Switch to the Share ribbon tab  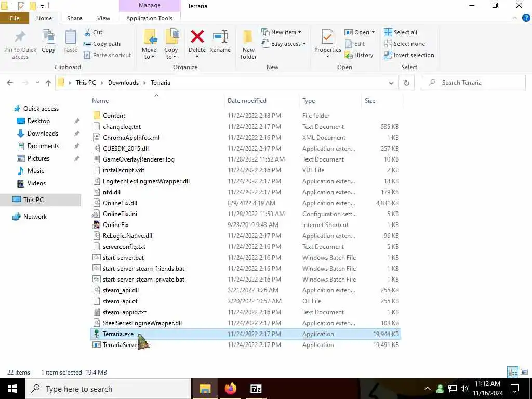(x=74, y=18)
